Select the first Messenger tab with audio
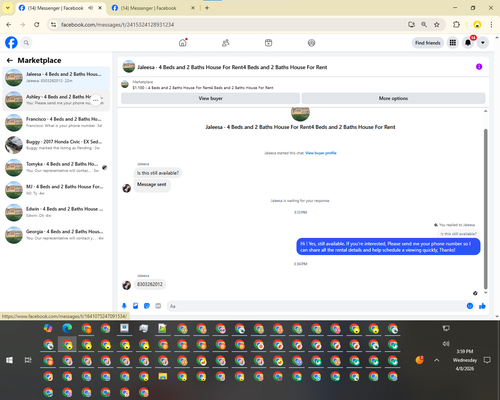This screenshot has height=400, width=500. 60,8
